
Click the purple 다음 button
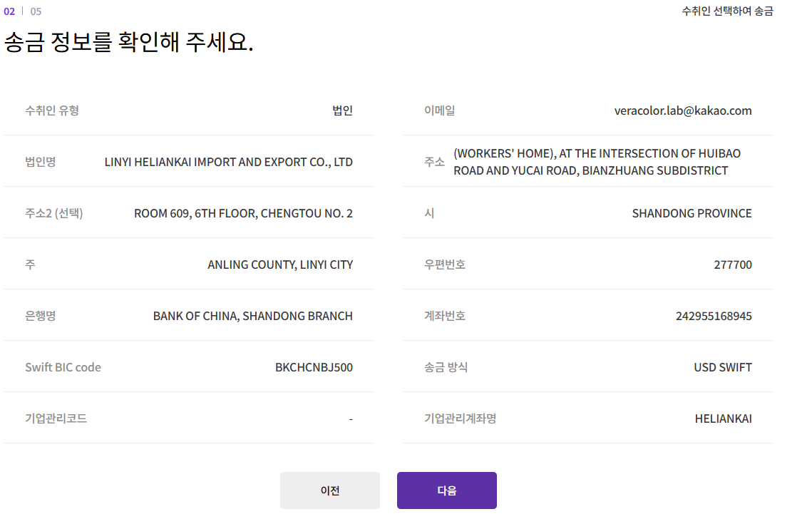click(446, 490)
